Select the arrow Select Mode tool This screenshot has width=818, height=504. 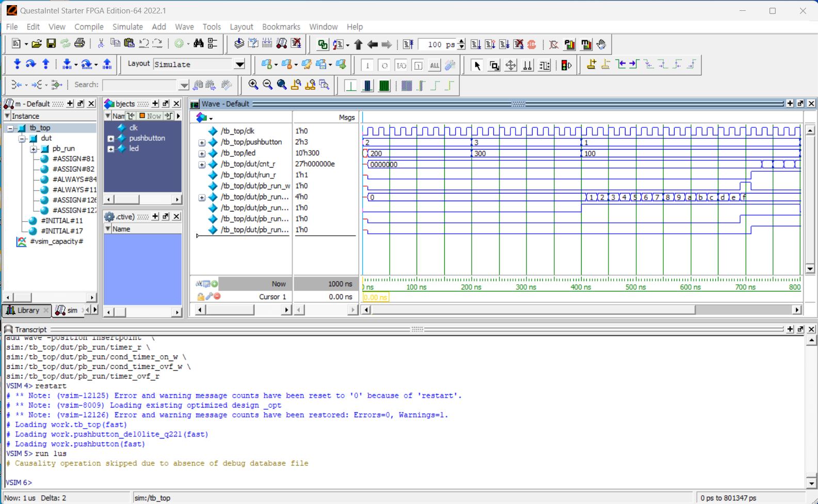coord(477,65)
